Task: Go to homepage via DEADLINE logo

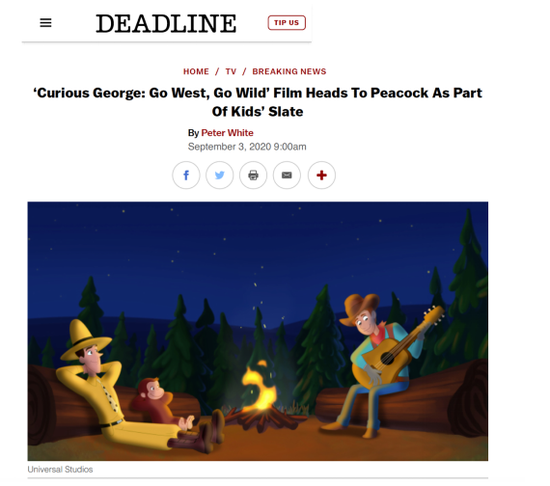Action: point(166,23)
